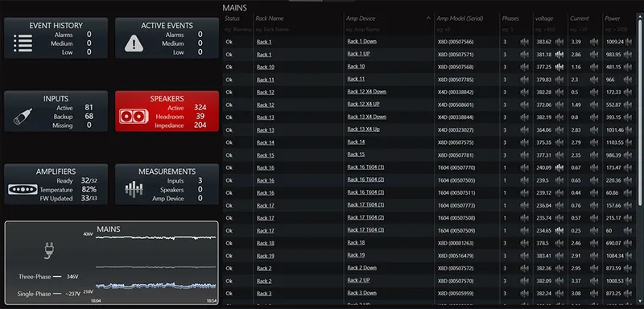Open power graph icon for Rack 16 T604 (3)
This screenshot has width=644, height=309.
click(629, 193)
